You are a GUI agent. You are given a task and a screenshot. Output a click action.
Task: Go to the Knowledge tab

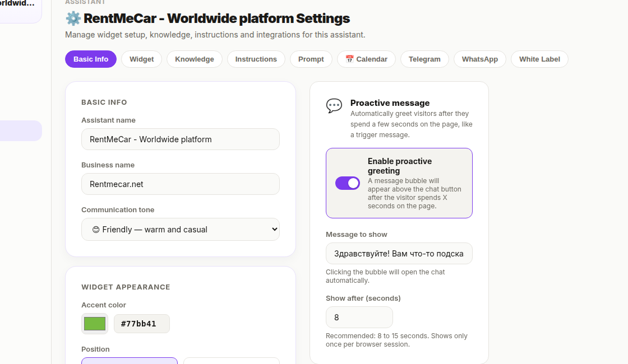click(x=194, y=59)
